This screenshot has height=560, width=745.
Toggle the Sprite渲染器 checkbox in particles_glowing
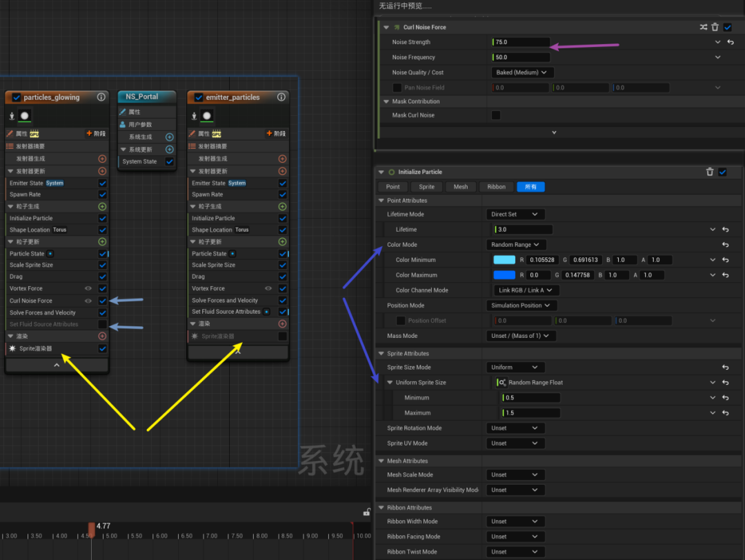(x=103, y=349)
